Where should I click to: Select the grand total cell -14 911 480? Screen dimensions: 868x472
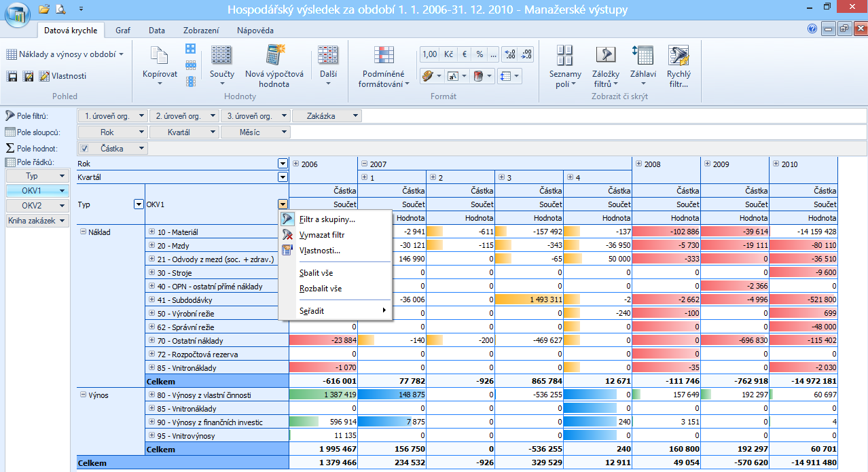tap(803, 462)
